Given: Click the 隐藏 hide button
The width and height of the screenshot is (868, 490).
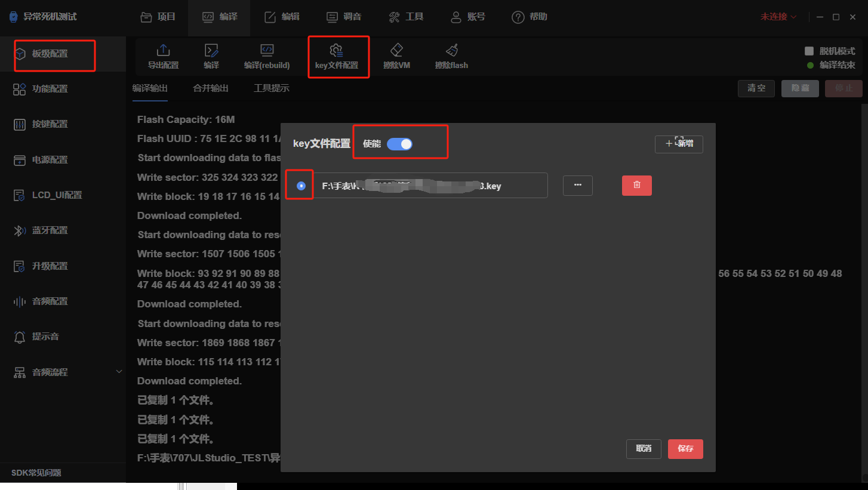Looking at the screenshot, I should click(x=800, y=88).
